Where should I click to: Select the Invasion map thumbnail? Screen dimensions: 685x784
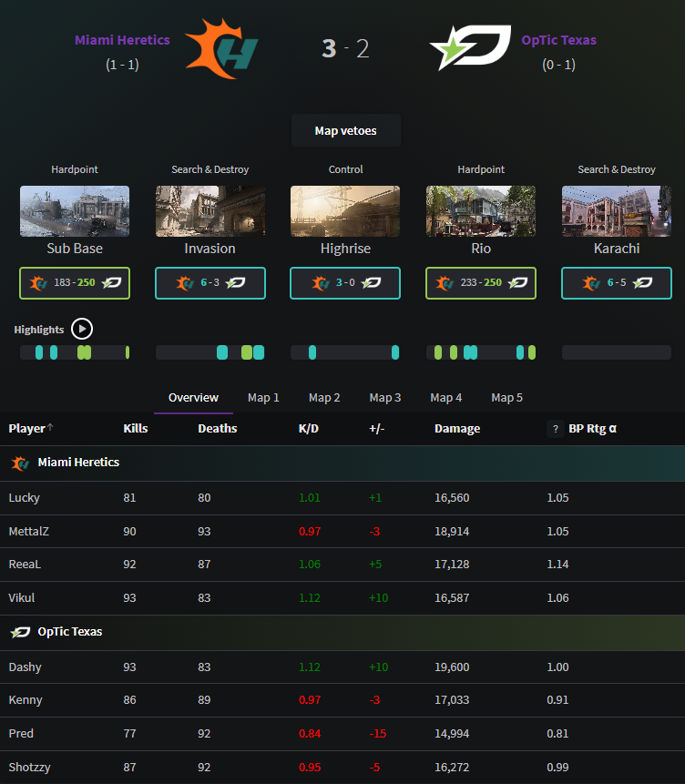coord(210,211)
